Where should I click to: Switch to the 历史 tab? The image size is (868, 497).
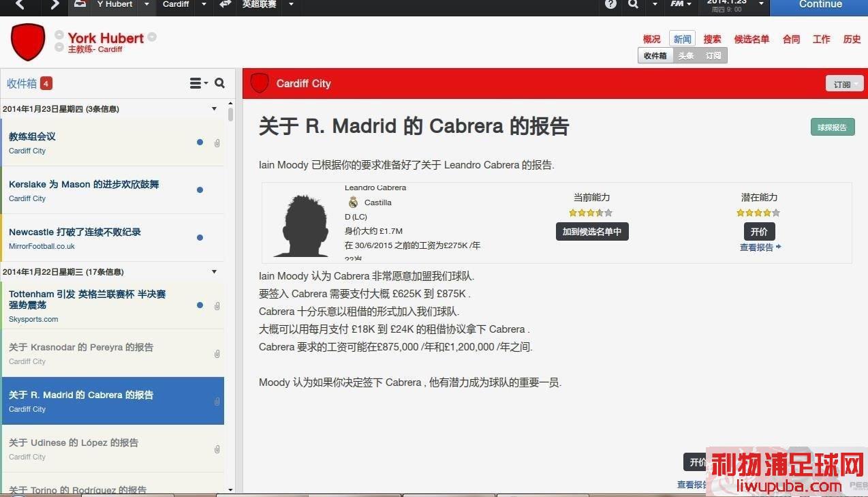point(852,39)
